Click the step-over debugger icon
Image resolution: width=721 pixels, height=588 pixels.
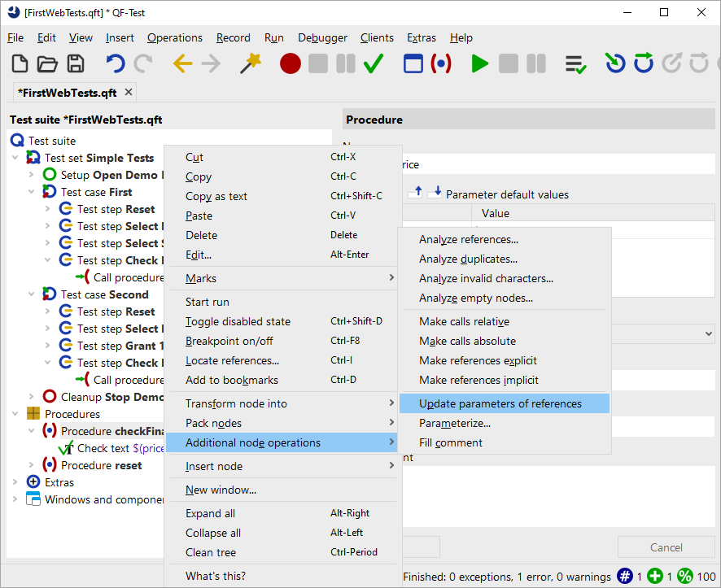pyautogui.click(x=644, y=63)
